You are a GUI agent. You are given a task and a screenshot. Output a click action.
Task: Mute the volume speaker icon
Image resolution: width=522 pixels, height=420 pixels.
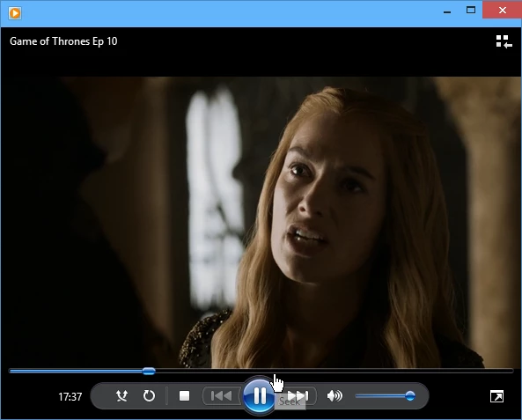(x=335, y=396)
